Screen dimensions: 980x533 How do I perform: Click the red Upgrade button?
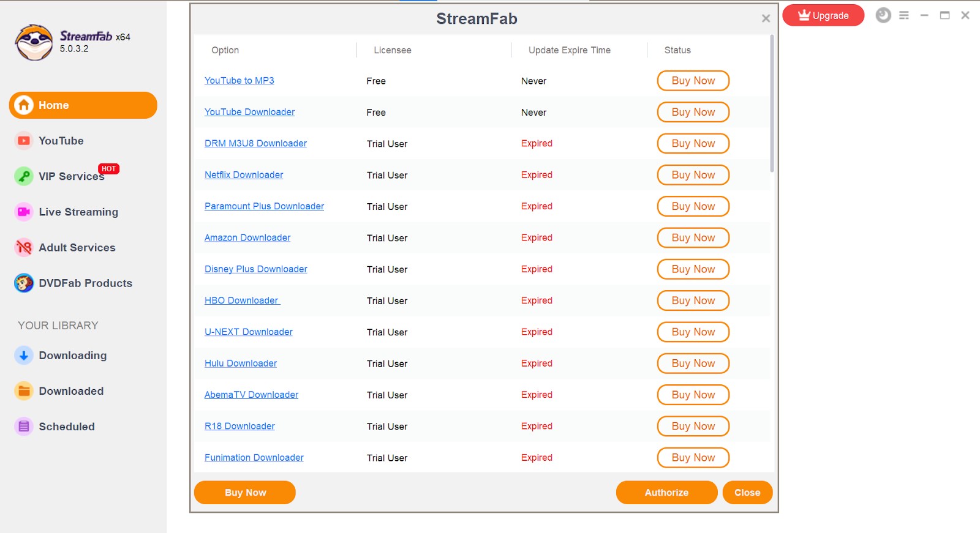click(x=823, y=15)
